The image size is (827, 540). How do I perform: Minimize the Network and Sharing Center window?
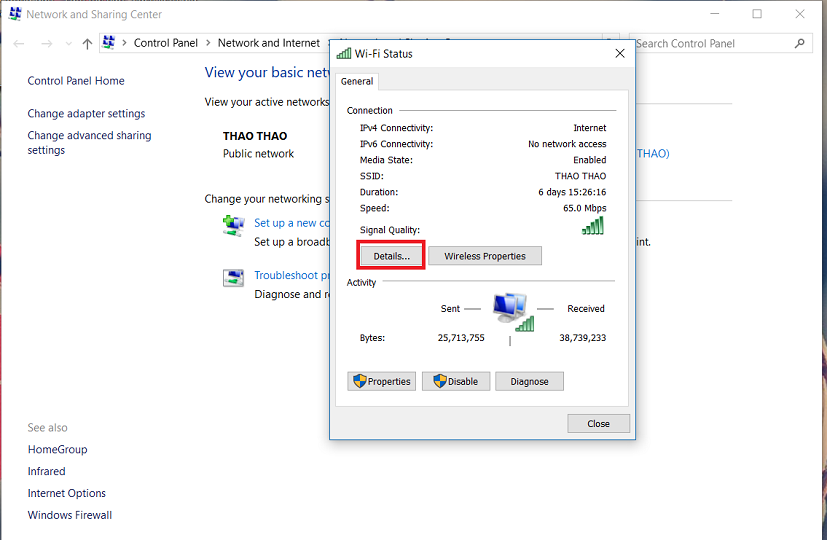[715, 14]
